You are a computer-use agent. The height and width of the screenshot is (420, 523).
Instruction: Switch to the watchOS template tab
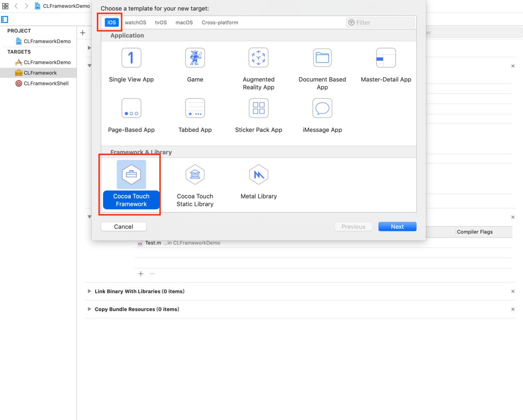coord(135,22)
